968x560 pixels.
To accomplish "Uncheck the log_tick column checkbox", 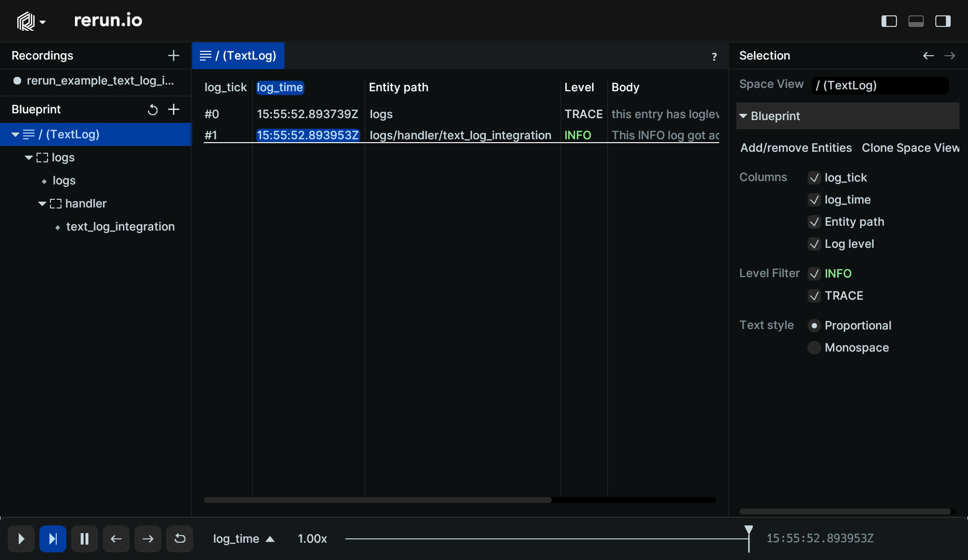I will pyautogui.click(x=814, y=178).
